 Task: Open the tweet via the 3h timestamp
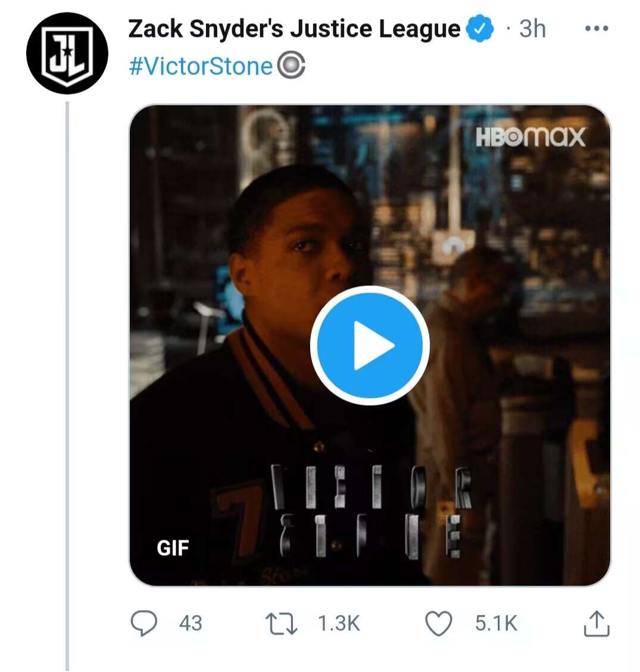532,29
